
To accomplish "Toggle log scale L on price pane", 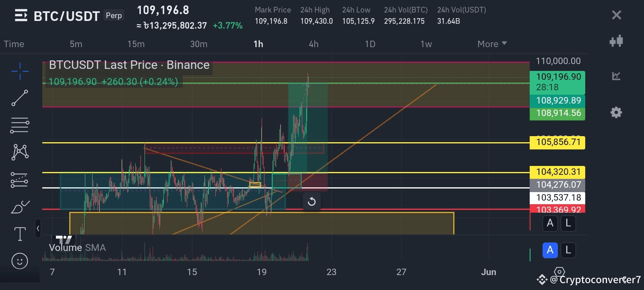I will (568, 223).
